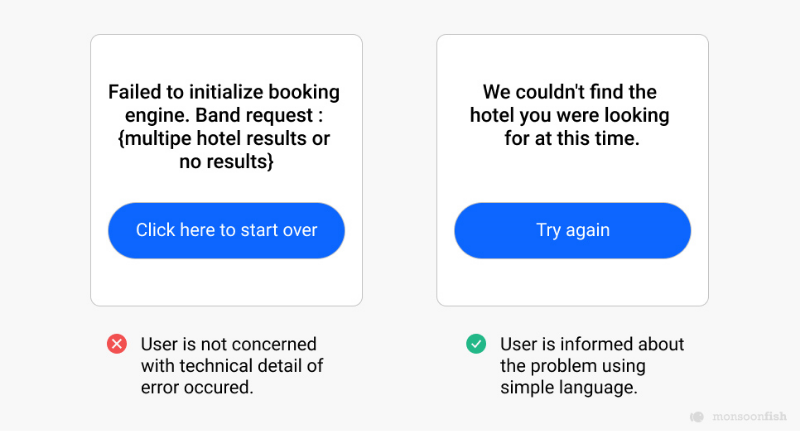Screen dimensions: 800x431
Task: Select the 'We couldn't find the' message line
Action: tap(570, 92)
